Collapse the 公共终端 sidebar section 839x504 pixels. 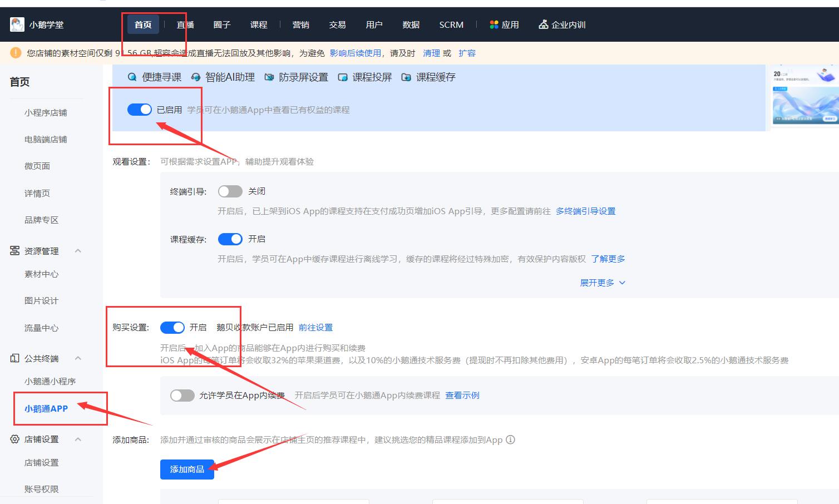(x=78, y=358)
